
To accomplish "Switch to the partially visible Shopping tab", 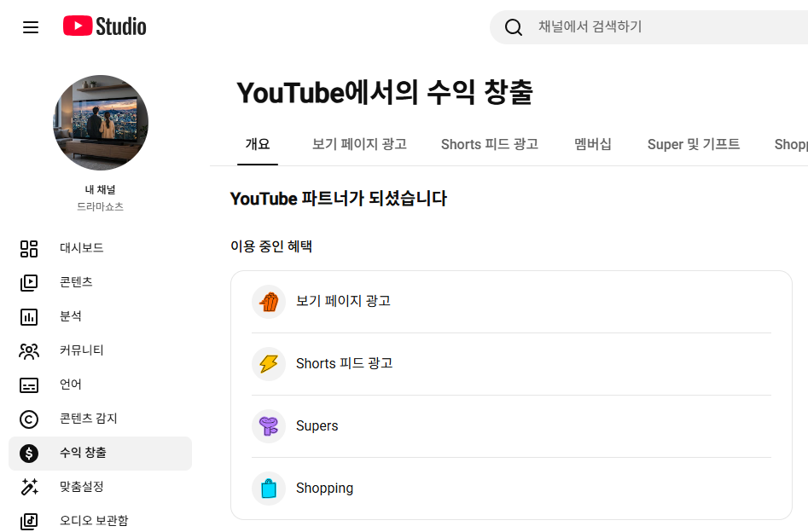I will point(790,144).
